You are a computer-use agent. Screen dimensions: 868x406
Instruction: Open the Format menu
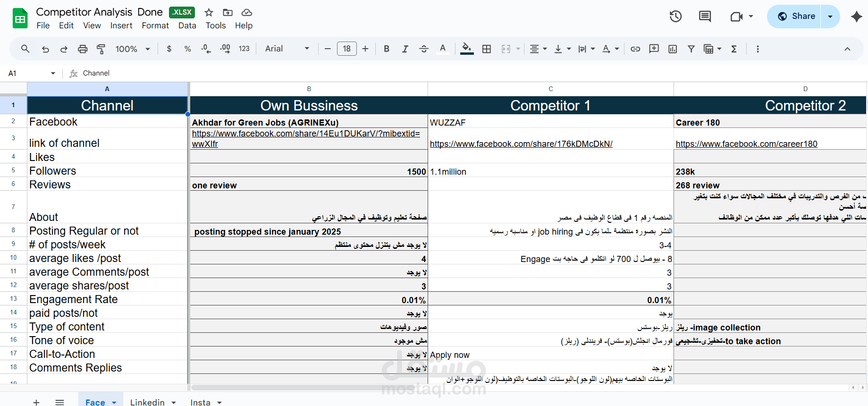(155, 25)
